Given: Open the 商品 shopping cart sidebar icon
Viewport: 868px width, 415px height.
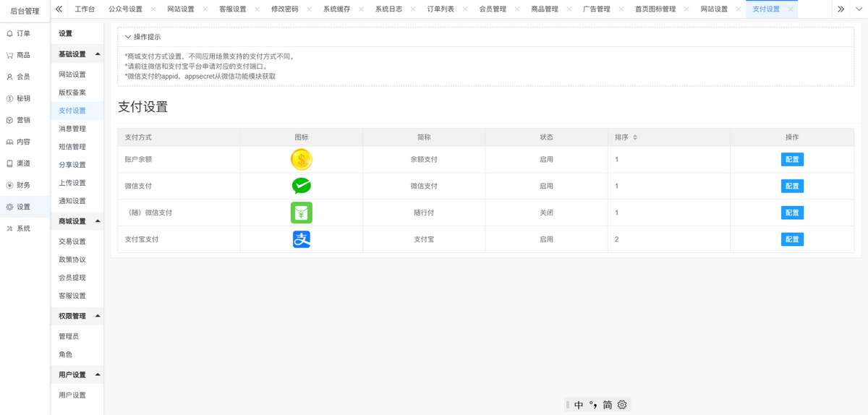Looking at the screenshot, I should click(9, 55).
